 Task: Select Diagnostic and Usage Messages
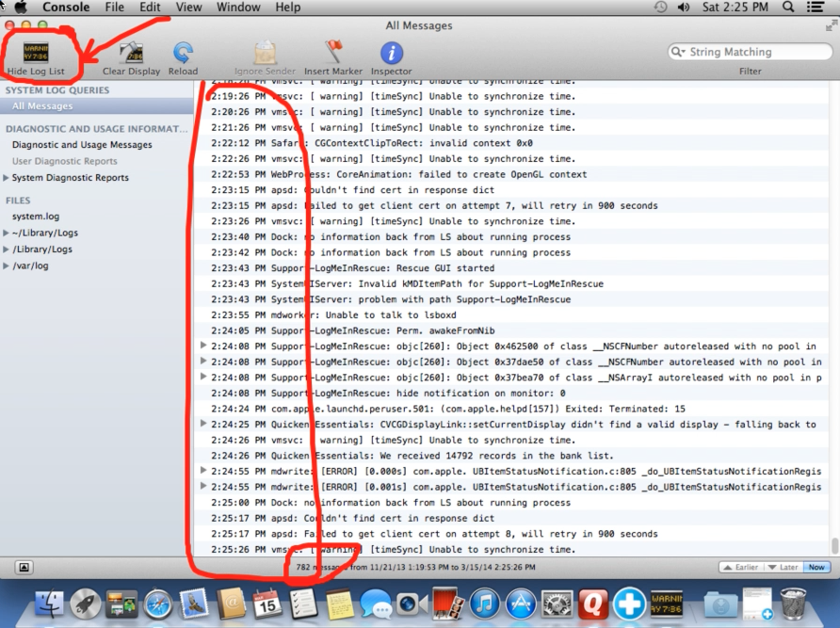pyautogui.click(x=82, y=145)
